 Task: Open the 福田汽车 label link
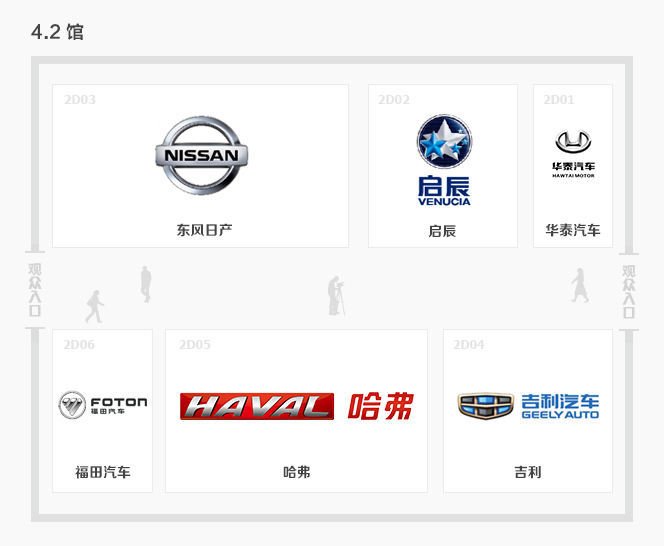click(x=103, y=472)
